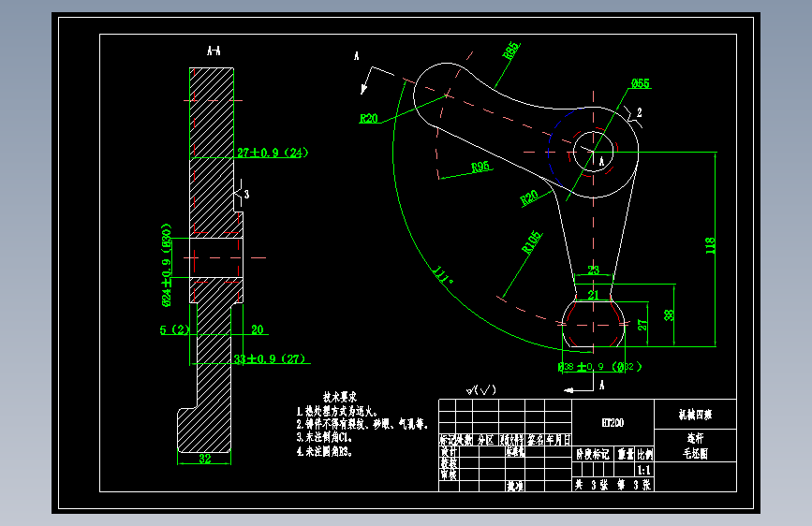Click the "Ø38±0.9 (Ø32)" dimension text
This screenshot has width=812, height=526.
click(x=599, y=367)
